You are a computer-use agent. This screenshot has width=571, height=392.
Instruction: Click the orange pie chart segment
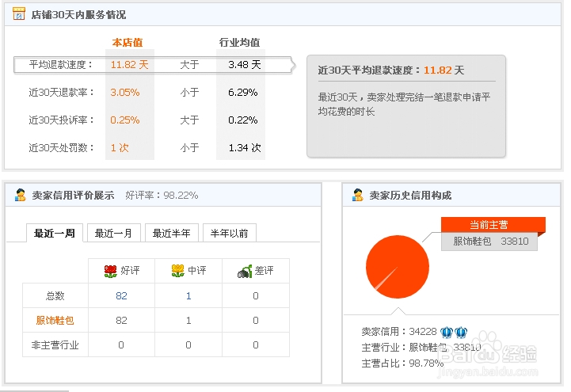click(x=398, y=267)
